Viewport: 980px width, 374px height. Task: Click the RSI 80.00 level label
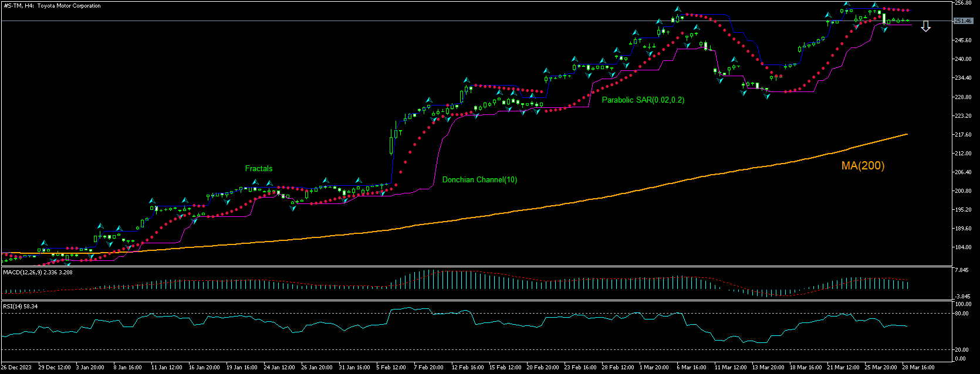(962, 314)
